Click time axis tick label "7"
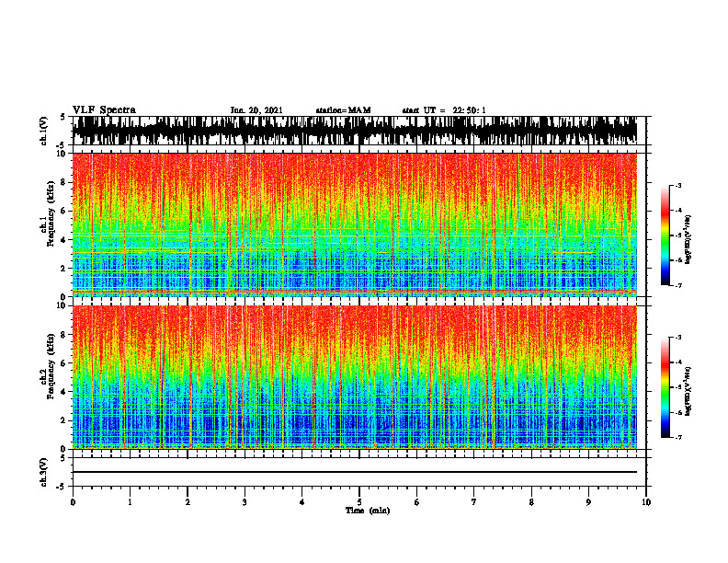The height and width of the screenshot is (563, 728). (x=474, y=502)
